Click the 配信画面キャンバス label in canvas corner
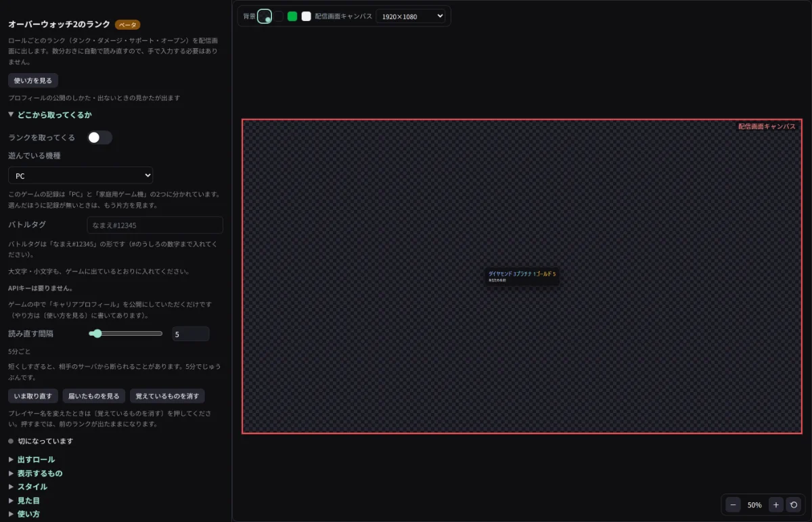812x522 pixels. (767, 127)
